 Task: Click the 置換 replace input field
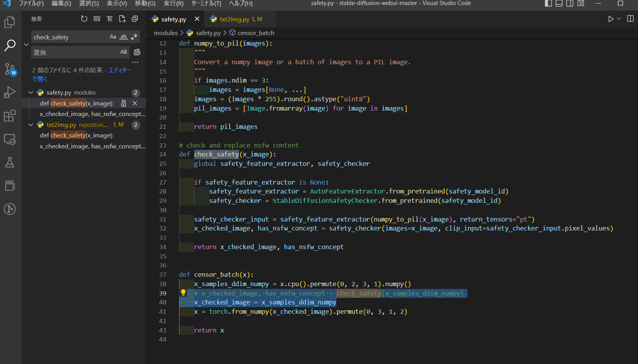point(74,53)
